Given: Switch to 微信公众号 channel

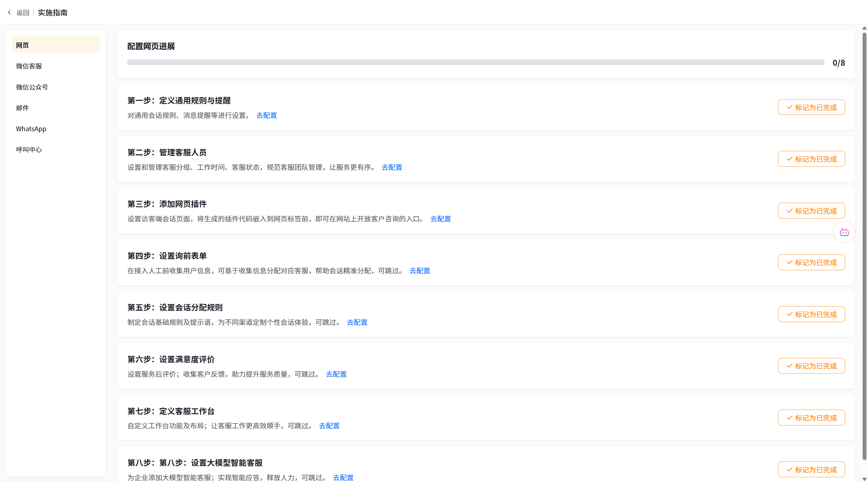Looking at the screenshot, I should 32,87.
